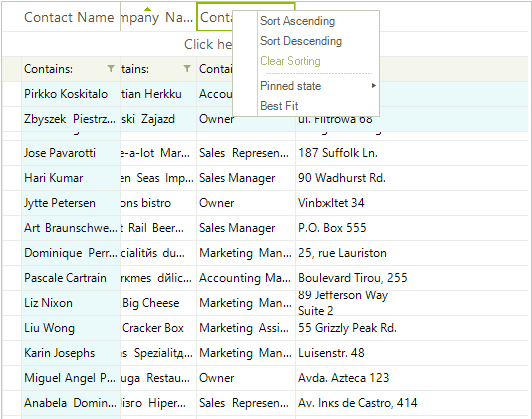Click the Luisenstr. 48 address cell
This screenshot has height=419, width=532.
[x=412, y=353]
